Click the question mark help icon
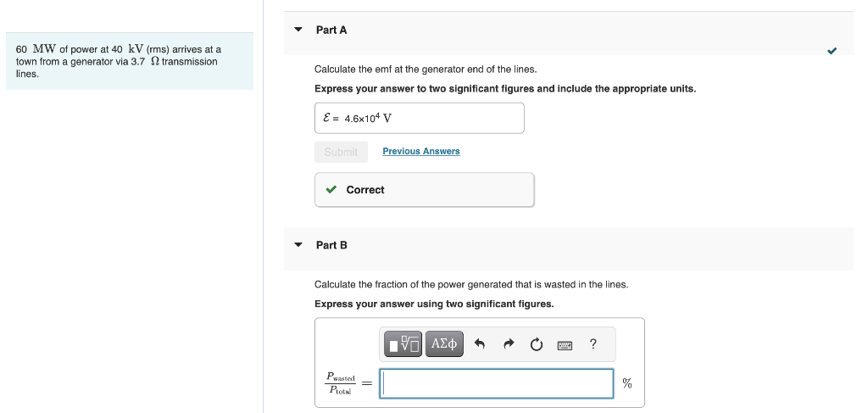This screenshot has width=868, height=413. tap(593, 343)
